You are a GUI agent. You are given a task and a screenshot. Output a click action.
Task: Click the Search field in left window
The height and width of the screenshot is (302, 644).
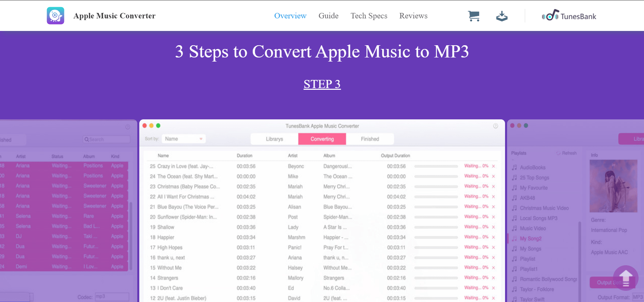coord(106,139)
